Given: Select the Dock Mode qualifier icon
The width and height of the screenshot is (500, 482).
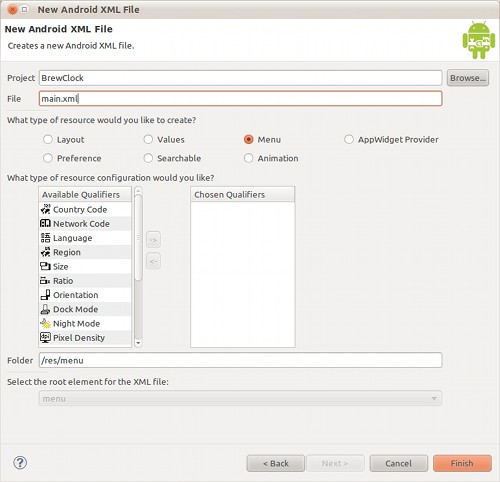Looking at the screenshot, I should click(x=45, y=309).
